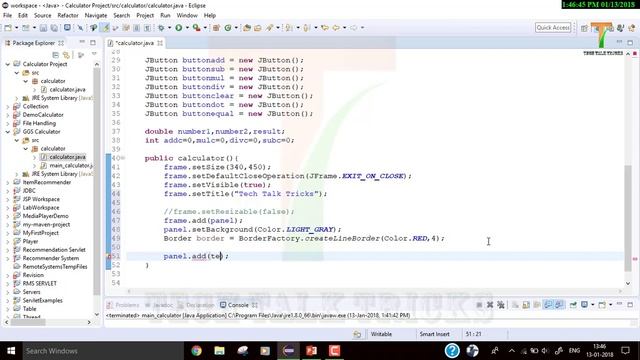Toggle Scroll Lock in Console toolbar

click(526, 305)
